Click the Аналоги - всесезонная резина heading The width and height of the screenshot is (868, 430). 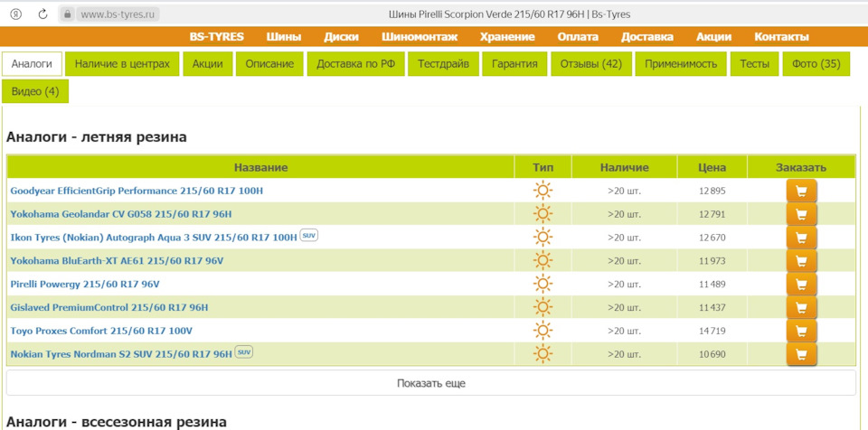(117, 422)
